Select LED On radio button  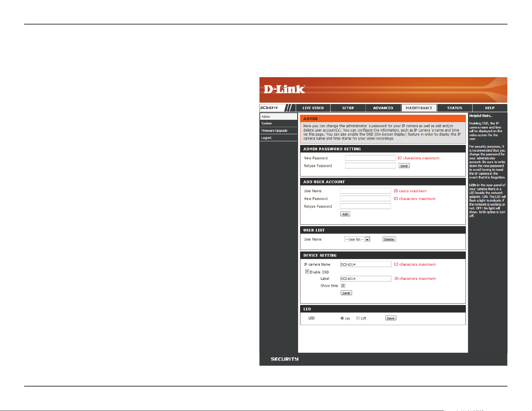point(342,318)
